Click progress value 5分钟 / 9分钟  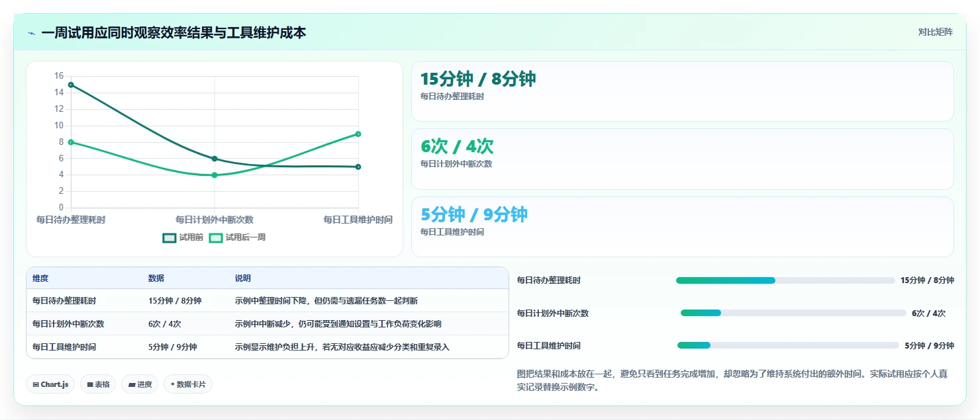point(929,345)
